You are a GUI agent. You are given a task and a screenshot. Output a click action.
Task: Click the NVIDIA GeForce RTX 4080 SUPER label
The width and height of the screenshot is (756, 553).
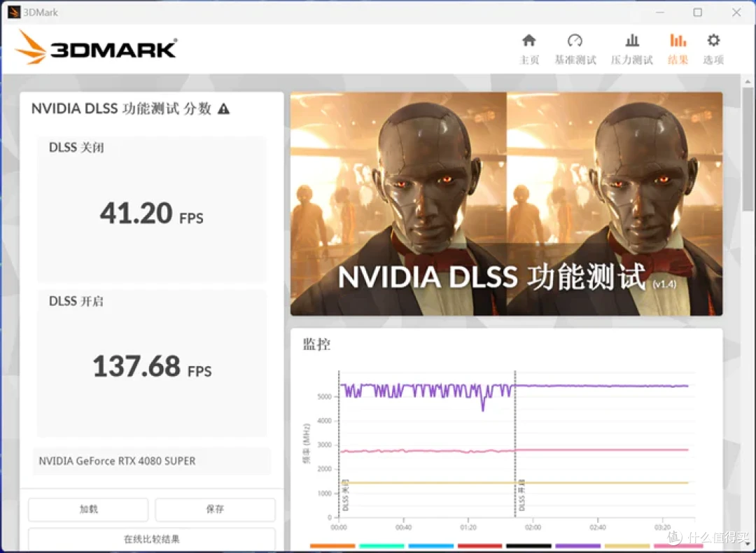click(117, 461)
